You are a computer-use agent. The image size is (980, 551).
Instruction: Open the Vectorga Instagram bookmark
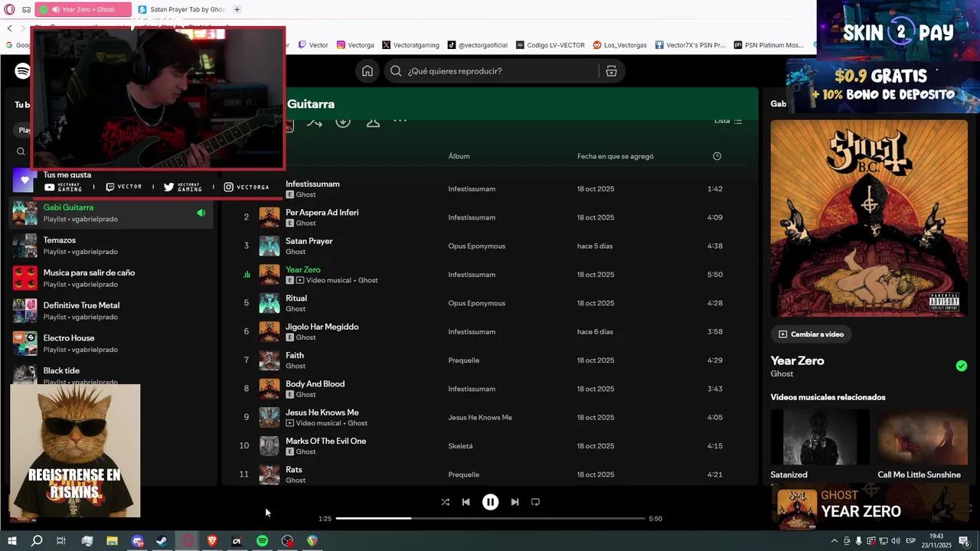[x=356, y=45]
